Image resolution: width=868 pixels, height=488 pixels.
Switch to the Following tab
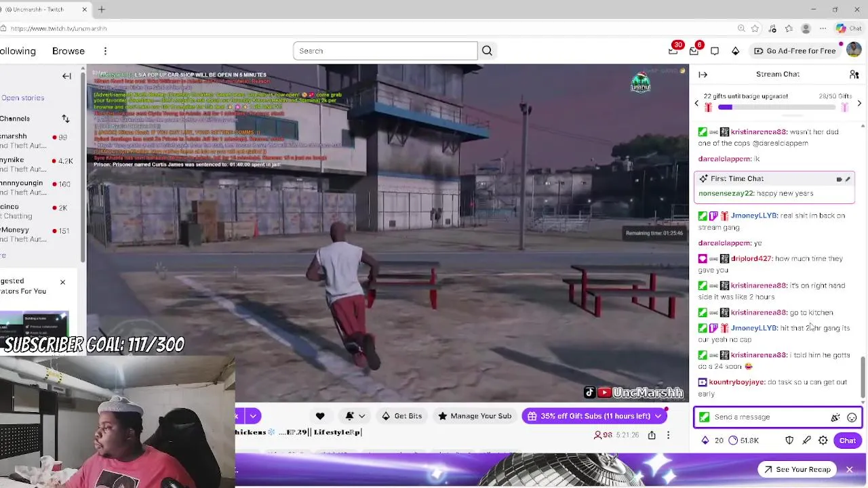point(18,51)
